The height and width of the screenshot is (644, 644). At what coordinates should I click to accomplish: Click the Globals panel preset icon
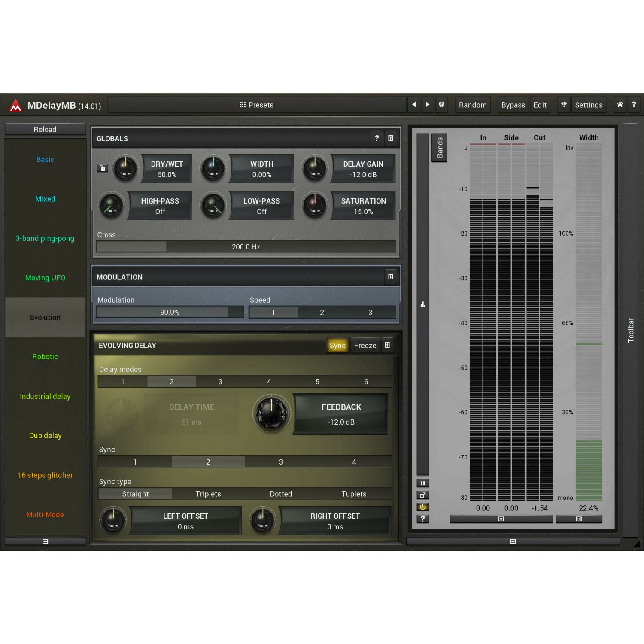coord(390,138)
